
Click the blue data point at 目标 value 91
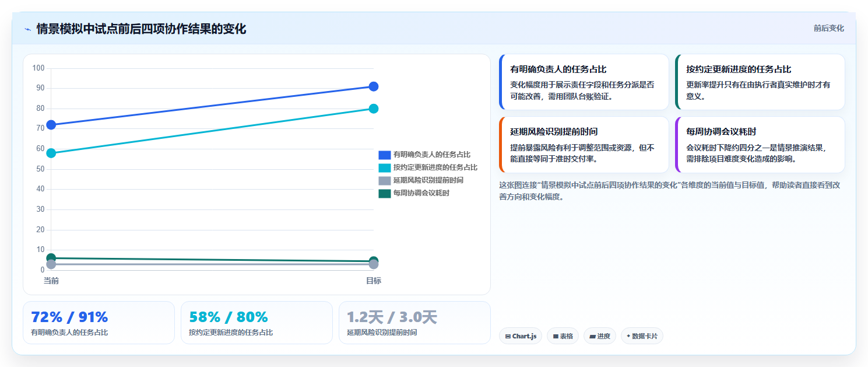tap(374, 86)
